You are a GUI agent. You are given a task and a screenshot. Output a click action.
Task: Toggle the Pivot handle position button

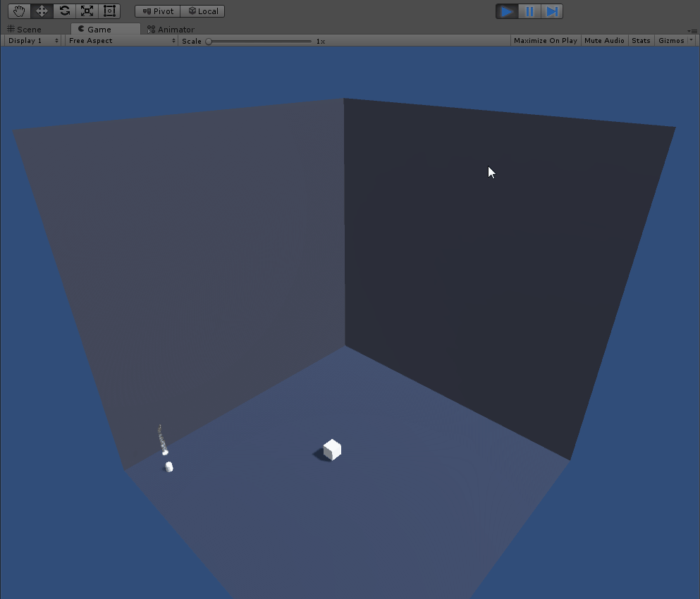(158, 11)
